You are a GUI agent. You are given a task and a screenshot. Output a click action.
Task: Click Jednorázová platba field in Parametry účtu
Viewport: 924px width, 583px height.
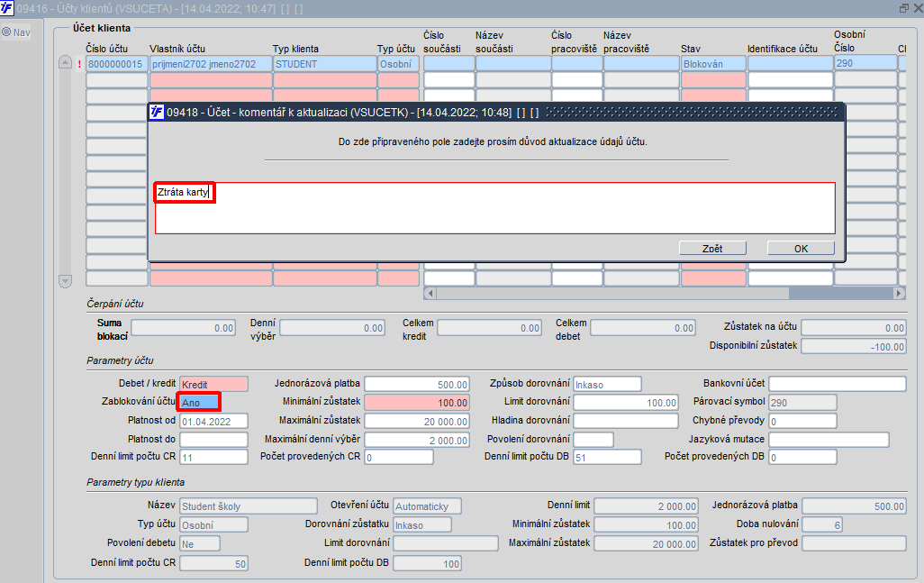point(417,385)
